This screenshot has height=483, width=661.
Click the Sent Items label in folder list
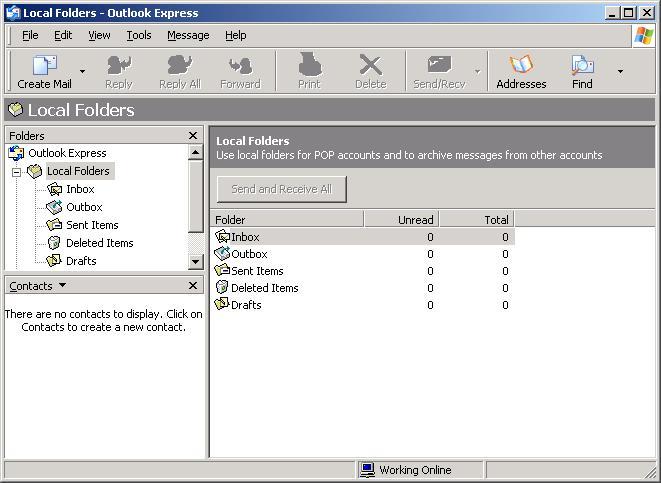(x=257, y=271)
